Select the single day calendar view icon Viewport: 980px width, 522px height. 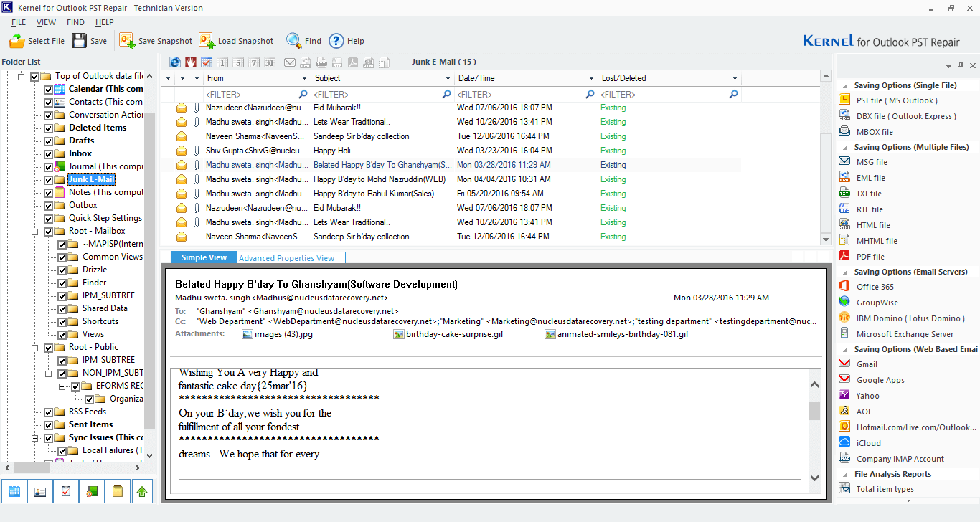222,63
